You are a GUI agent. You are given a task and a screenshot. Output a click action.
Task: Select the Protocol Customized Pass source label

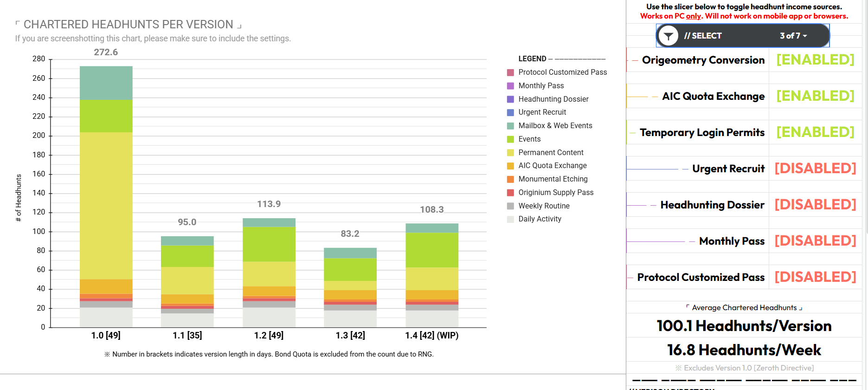[701, 277]
